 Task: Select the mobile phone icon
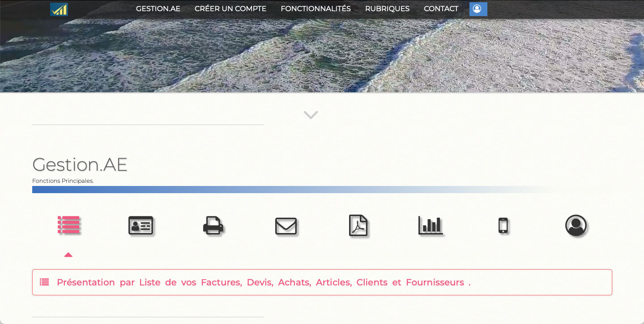pos(503,225)
